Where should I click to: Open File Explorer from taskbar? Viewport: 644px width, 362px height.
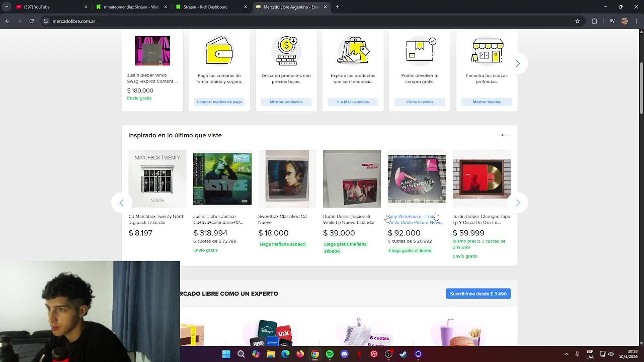click(271, 354)
